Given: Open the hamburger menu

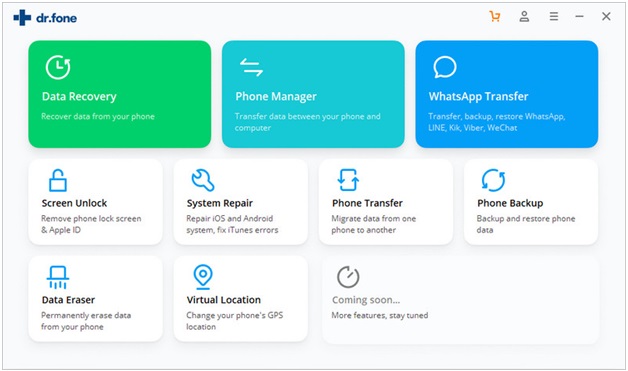Looking at the screenshot, I should (554, 16).
